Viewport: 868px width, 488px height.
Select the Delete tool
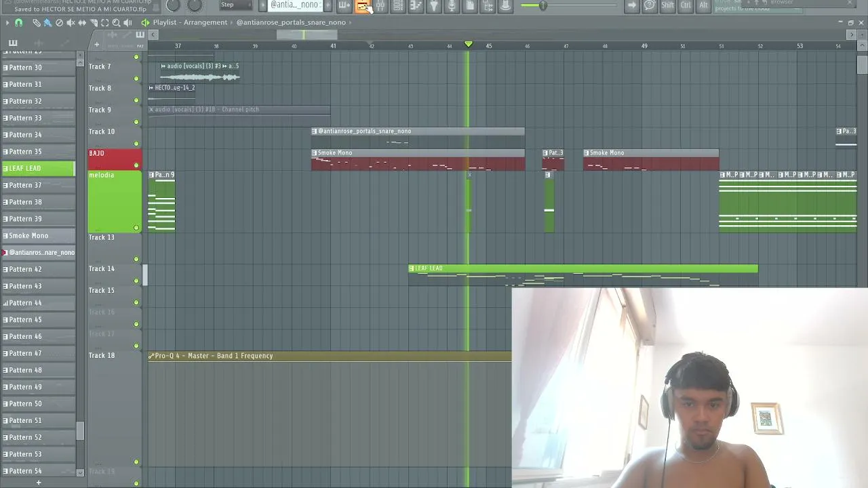(59, 22)
